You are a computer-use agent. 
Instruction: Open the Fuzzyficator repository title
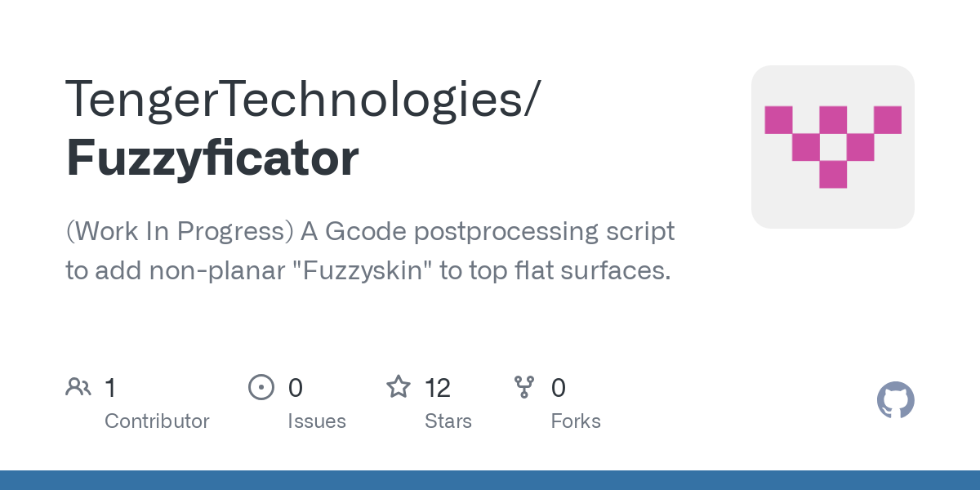pos(212,158)
